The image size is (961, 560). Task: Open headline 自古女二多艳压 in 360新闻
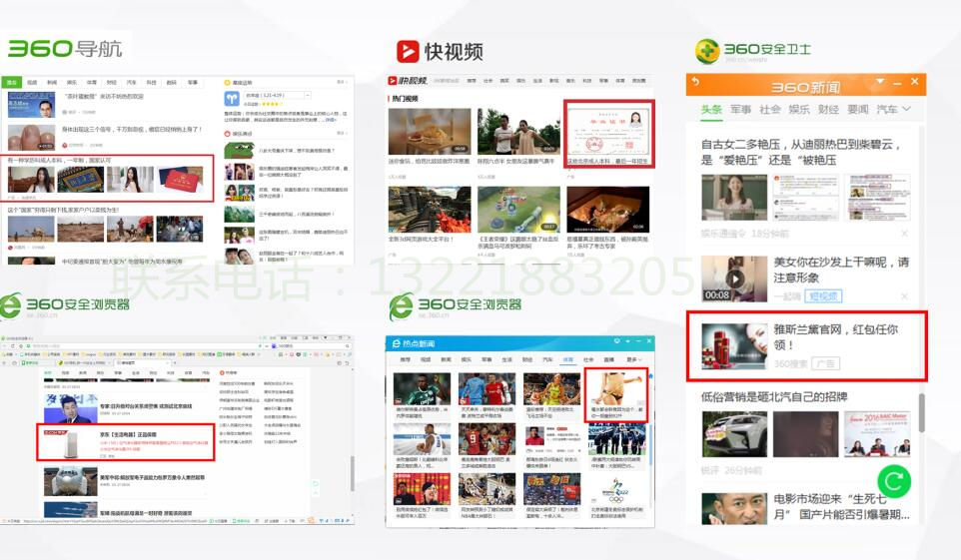click(x=800, y=152)
